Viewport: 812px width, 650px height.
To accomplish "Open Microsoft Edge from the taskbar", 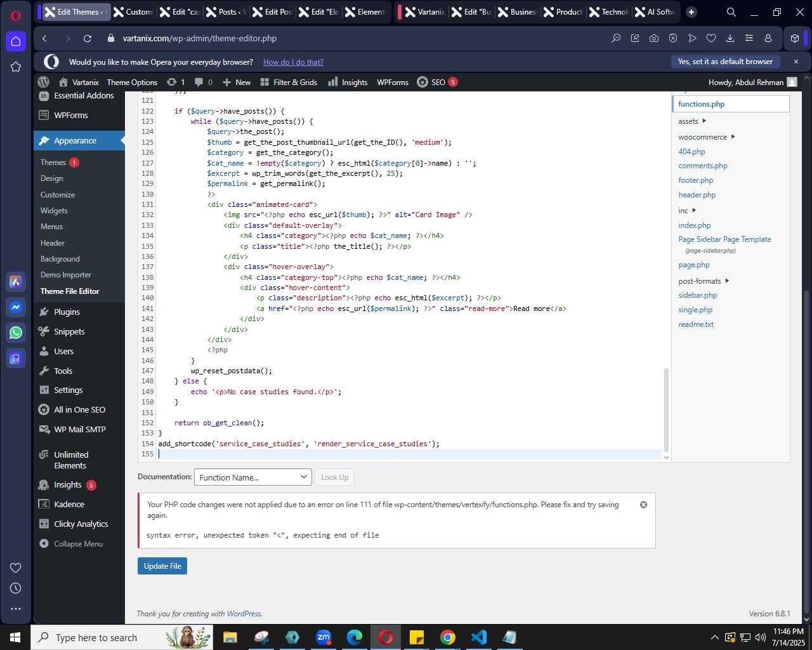I will click(x=355, y=637).
